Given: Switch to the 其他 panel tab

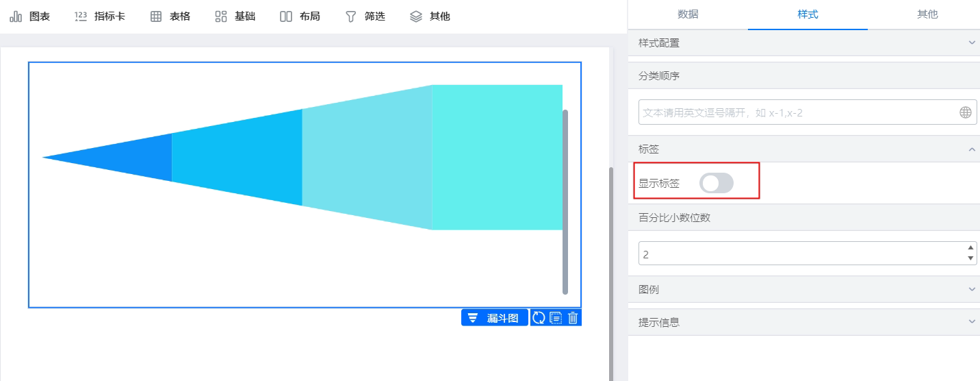Looking at the screenshot, I should click(x=927, y=14).
